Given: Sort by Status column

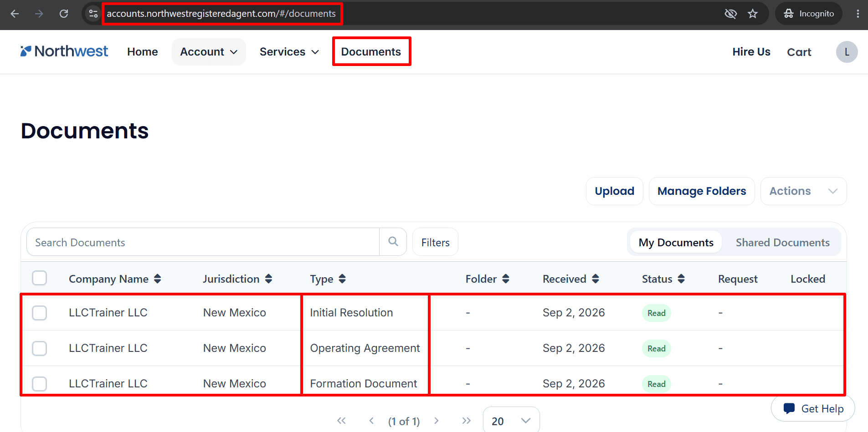Looking at the screenshot, I should click(x=681, y=279).
